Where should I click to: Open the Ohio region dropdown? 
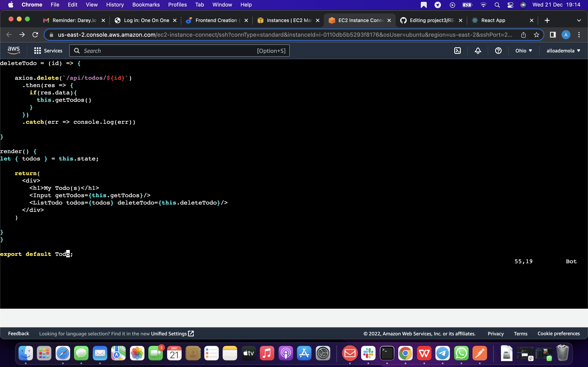(x=524, y=51)
